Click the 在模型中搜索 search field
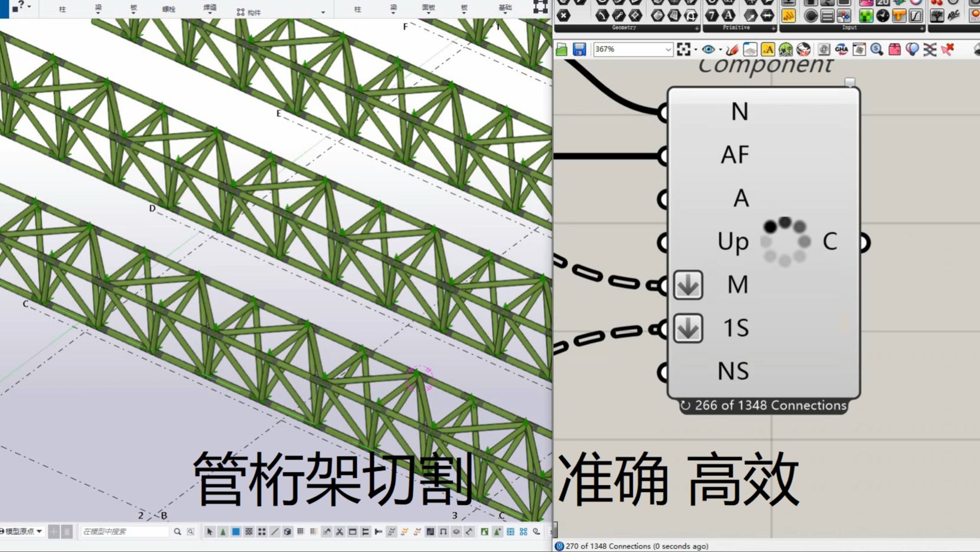The image size is (980, 552). [124, 531]
